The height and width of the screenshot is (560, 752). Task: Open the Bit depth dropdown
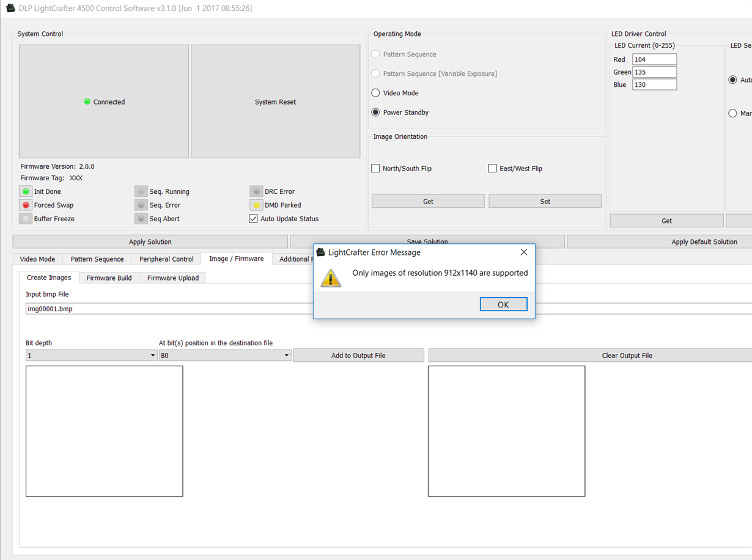(91, 355)
